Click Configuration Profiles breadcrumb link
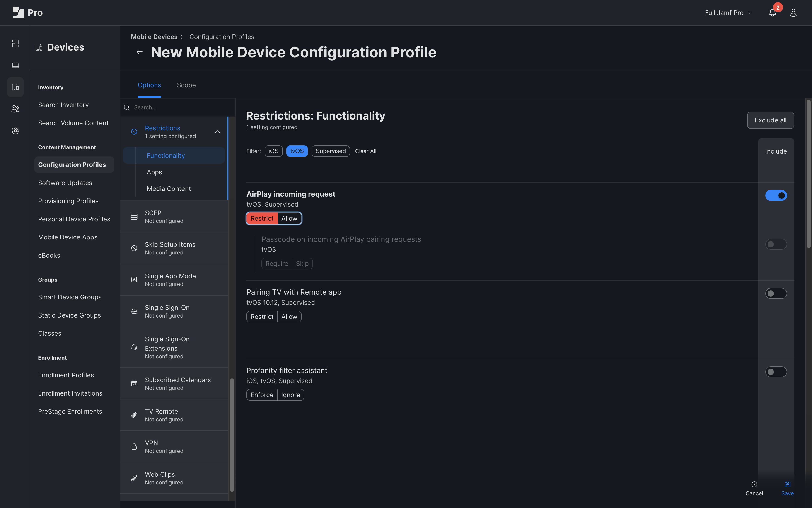The image size is (812, 508). coord(222,37)
